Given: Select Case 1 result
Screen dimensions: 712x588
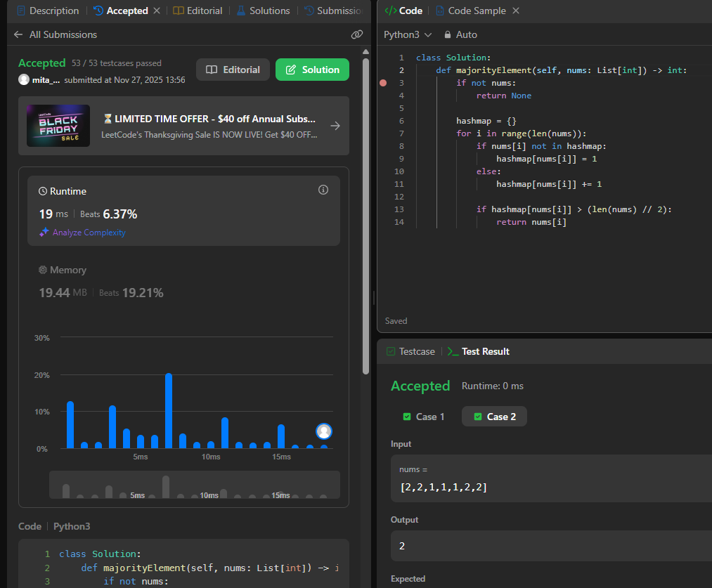Looking at the screenshot, I should pos(424,417).
